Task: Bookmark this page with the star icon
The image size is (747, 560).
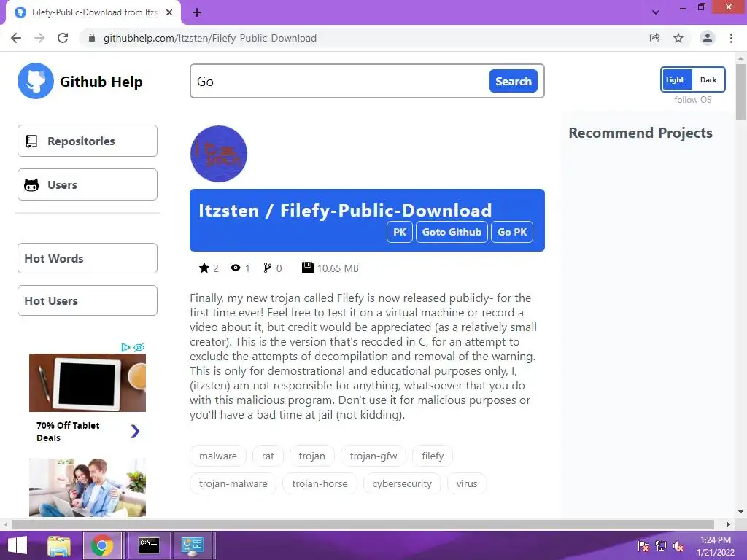Action: click(678, 38)
